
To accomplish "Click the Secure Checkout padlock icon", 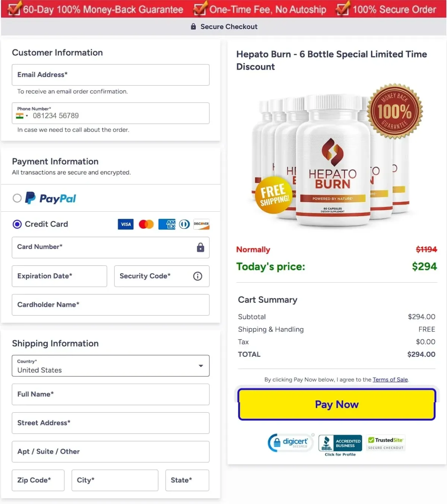I will (x=193, y=26).
